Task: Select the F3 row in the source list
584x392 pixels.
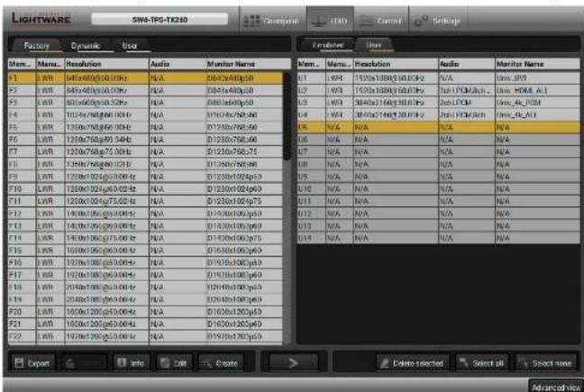Action: [x=145, y=103]
